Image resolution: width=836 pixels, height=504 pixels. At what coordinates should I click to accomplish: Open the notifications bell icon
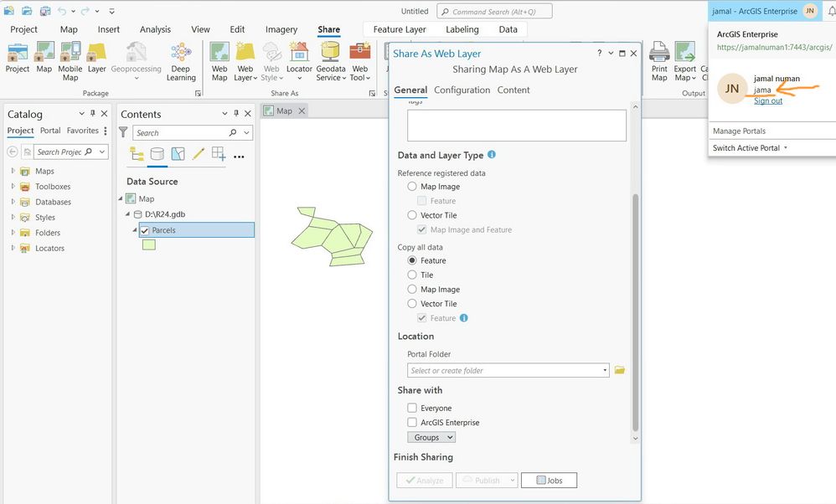(831, 11)
